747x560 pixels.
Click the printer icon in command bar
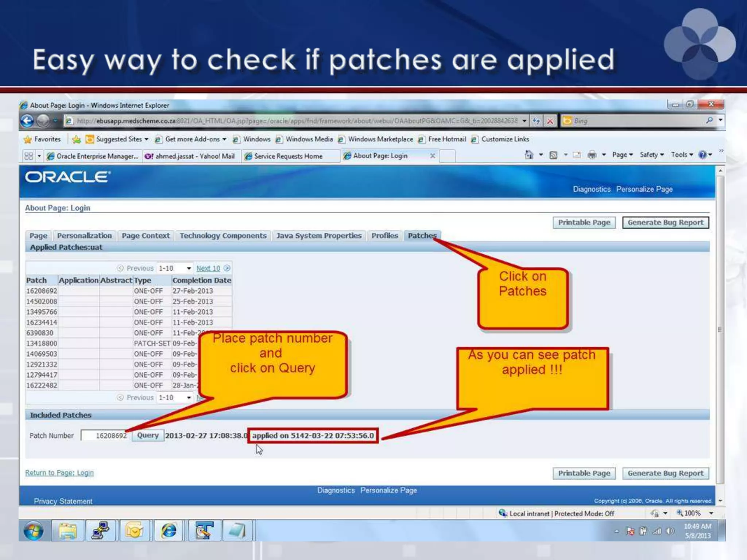coord(592,155)
